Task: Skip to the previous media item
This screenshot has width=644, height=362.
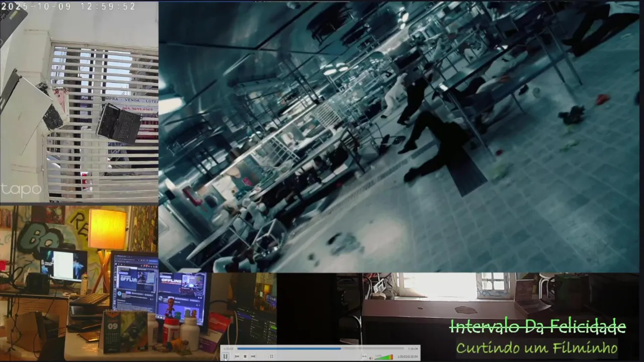Action: (x=237, y=356)
